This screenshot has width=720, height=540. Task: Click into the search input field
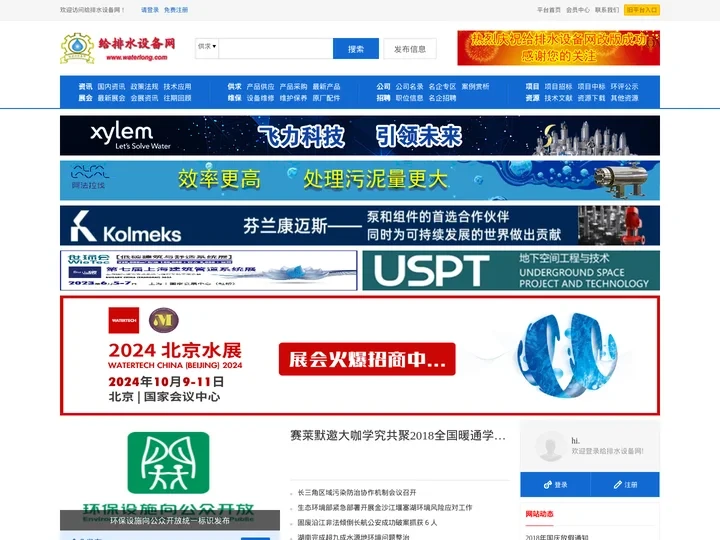(276, 48)
